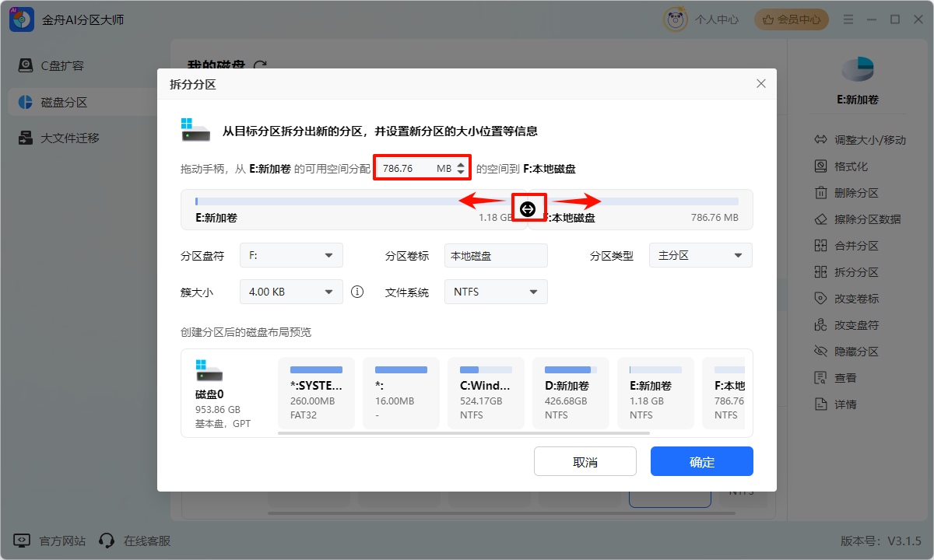This screenshot has width=934, height=560.
Task: Open 个人中心 avatar icon
Action: tap(675, 19)
